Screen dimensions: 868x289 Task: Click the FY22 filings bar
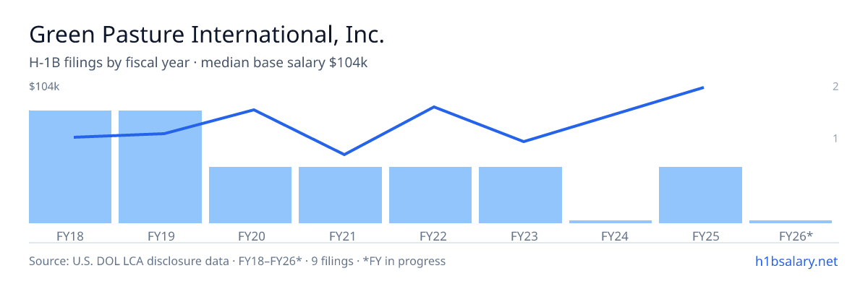coord(430,195)
